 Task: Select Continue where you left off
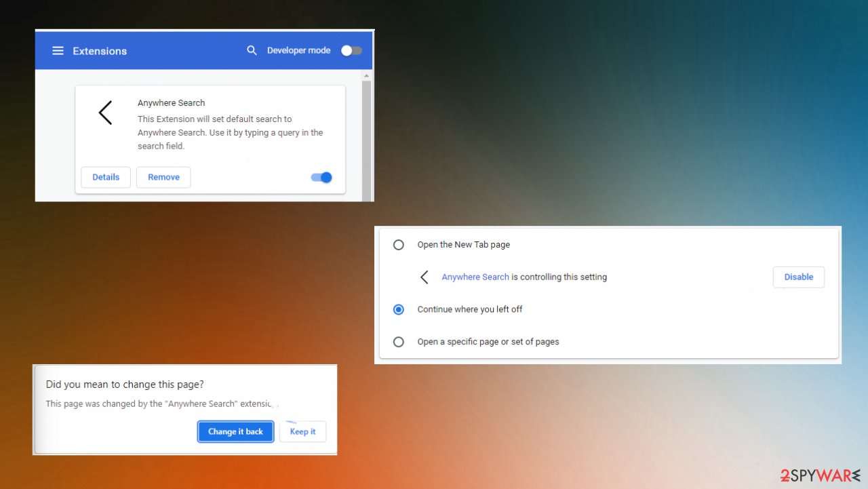[399, 309]
